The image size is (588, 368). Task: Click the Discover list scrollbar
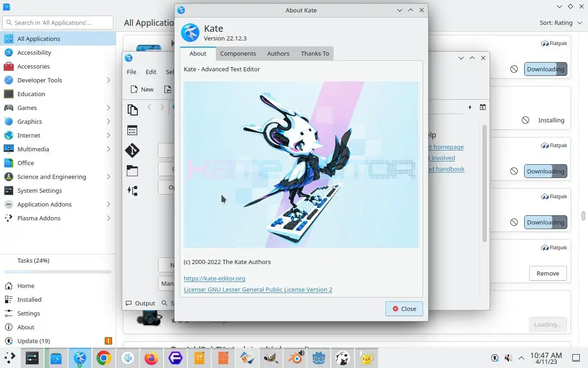point(583,216)
